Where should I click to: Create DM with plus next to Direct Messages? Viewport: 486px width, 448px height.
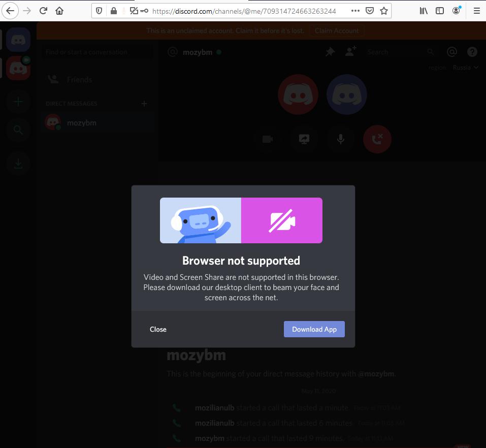[x=144, y=104]
